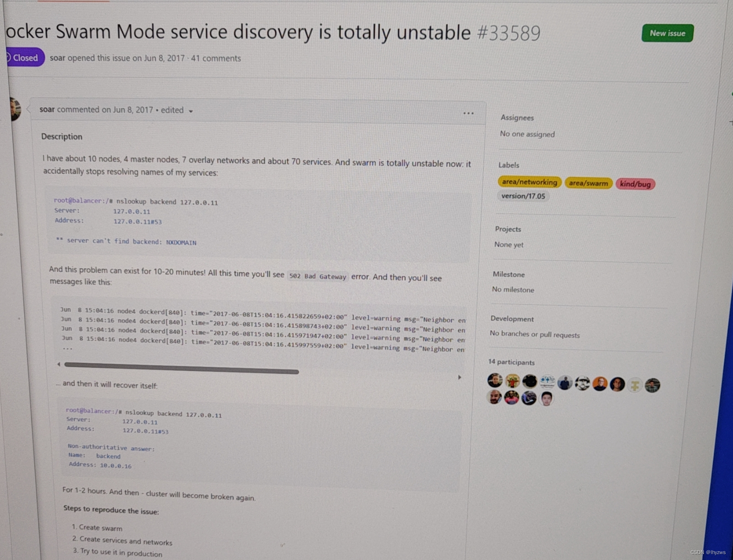Viewport: 733px width, 560px height.
Task: Click the fourth participant avatar in top row
Action: point(547,382)
